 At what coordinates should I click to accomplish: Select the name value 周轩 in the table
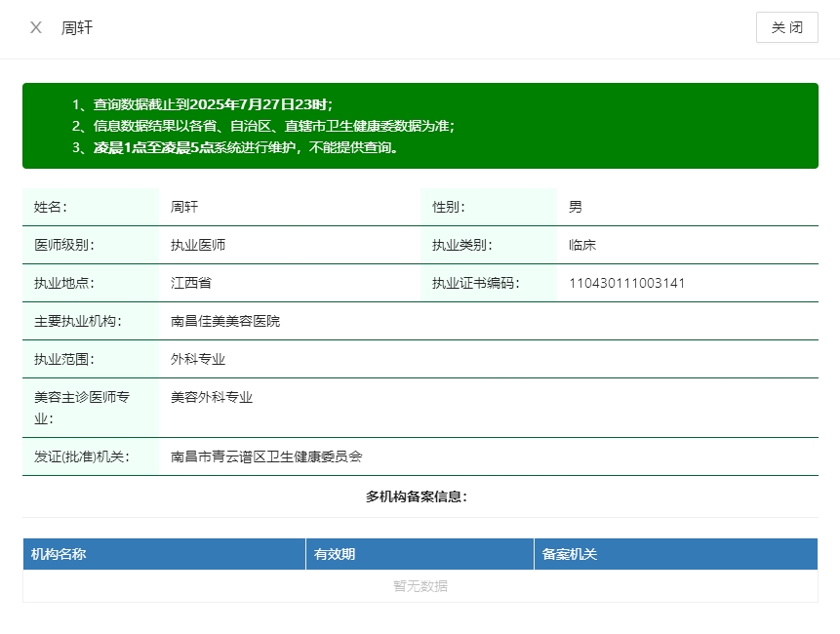coord(184,207)
